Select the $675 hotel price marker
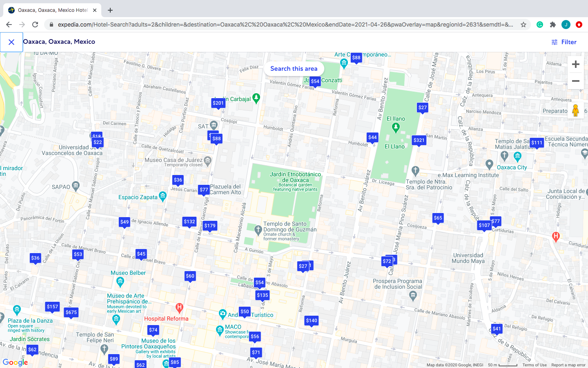Image resolution: width=588 pixels, height=368 pixels. [x=71, y=312]
